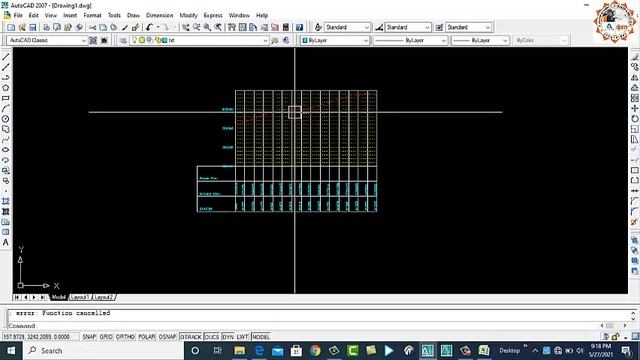Open Chrome from the taskbar
This screenshot has height=360, width=640.
click(x=315, y=351)
